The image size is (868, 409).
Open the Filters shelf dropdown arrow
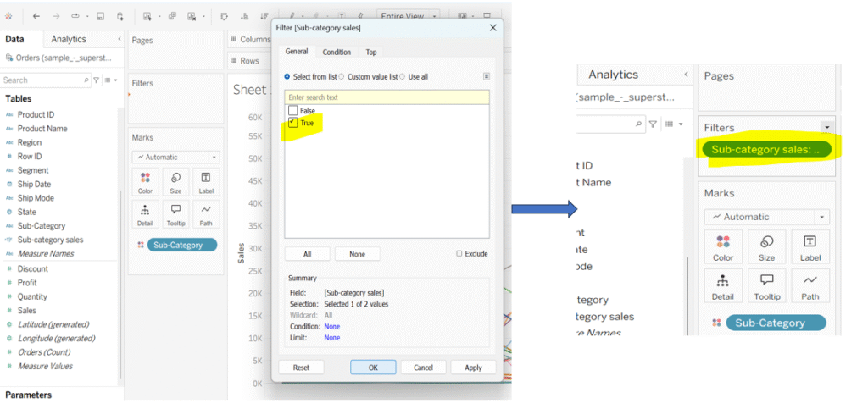826,127
